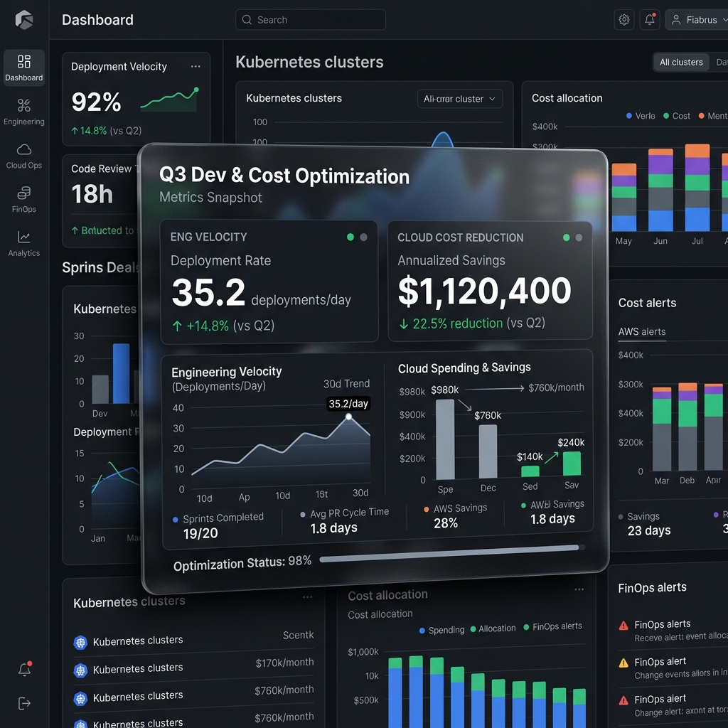Viewport: 728px width, 728px height.
Task: Open Deployment Velocity card options menu
Action: click(x=196, y=66)
